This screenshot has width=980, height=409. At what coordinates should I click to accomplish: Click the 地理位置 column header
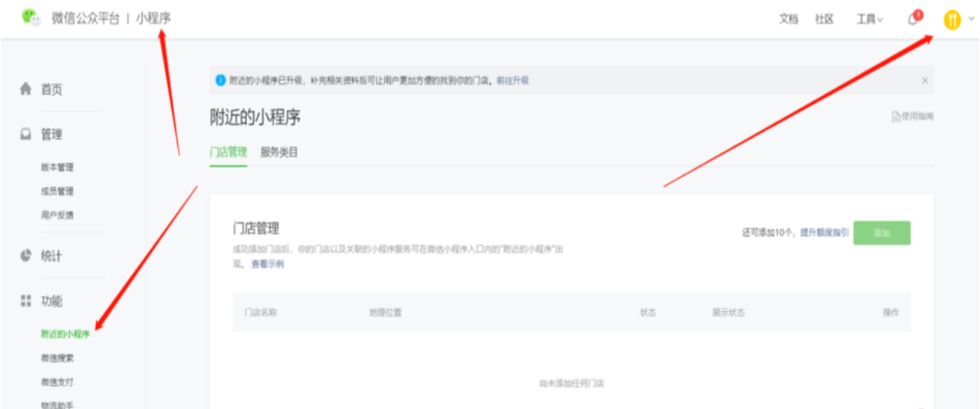click(386, 312)
